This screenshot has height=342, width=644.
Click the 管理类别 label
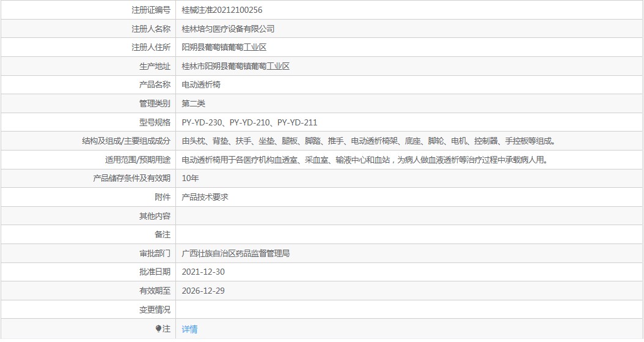click(155, 103)
